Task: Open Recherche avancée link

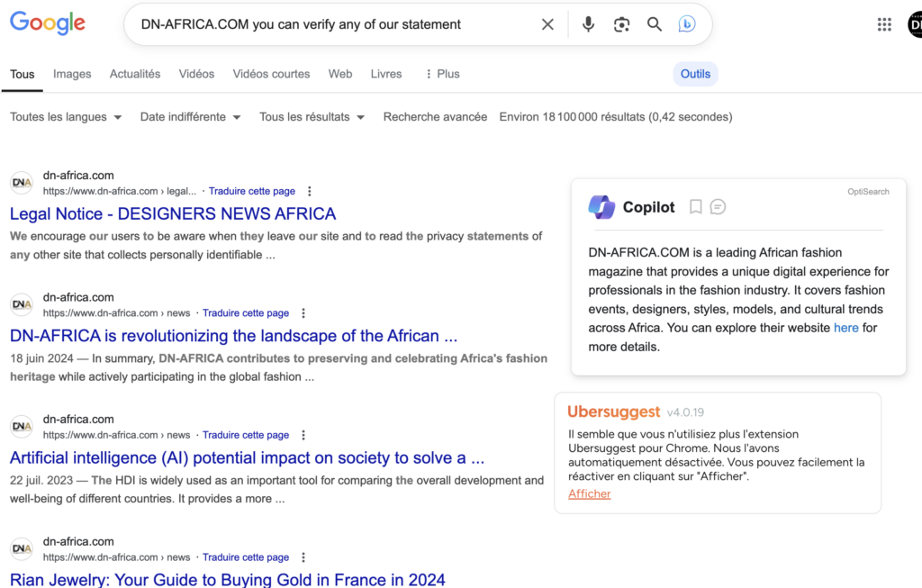Action: [x=435, y=117]
